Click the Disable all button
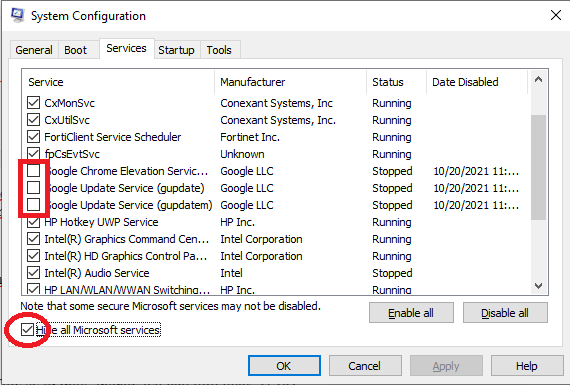The width and height of the screenshot is (570, 385). pos(505,313)
